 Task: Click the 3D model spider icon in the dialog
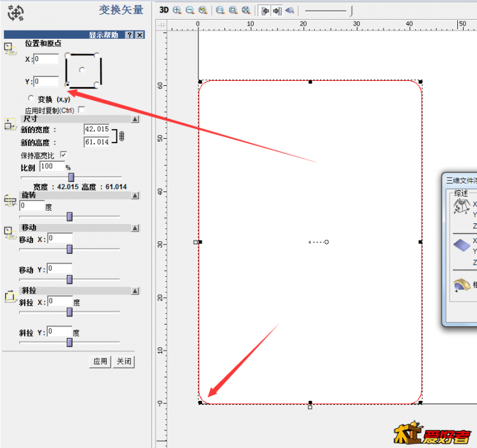click(x=462, y=206)
